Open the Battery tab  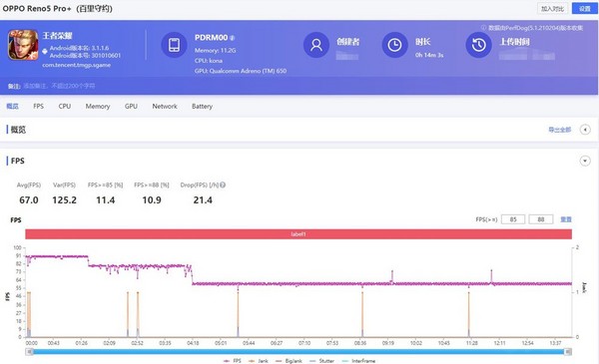click(x=202, y=106)
